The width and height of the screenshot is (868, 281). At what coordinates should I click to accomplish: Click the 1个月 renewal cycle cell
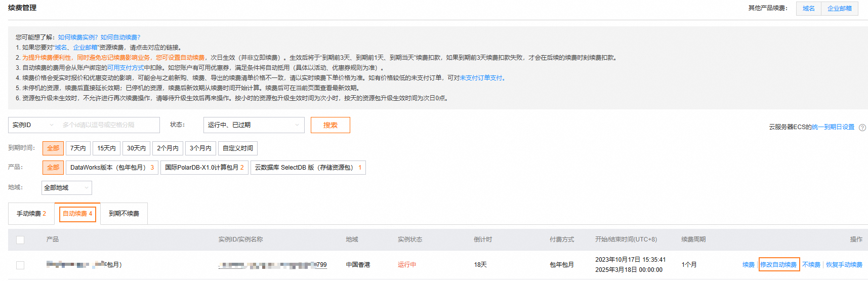[x=689, y=265]
